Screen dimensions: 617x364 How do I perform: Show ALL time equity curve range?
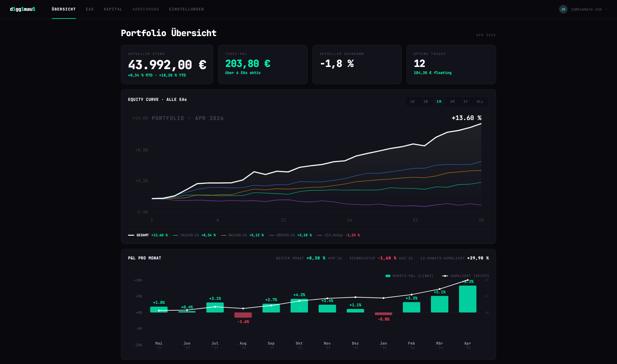[x=480, y=101]
